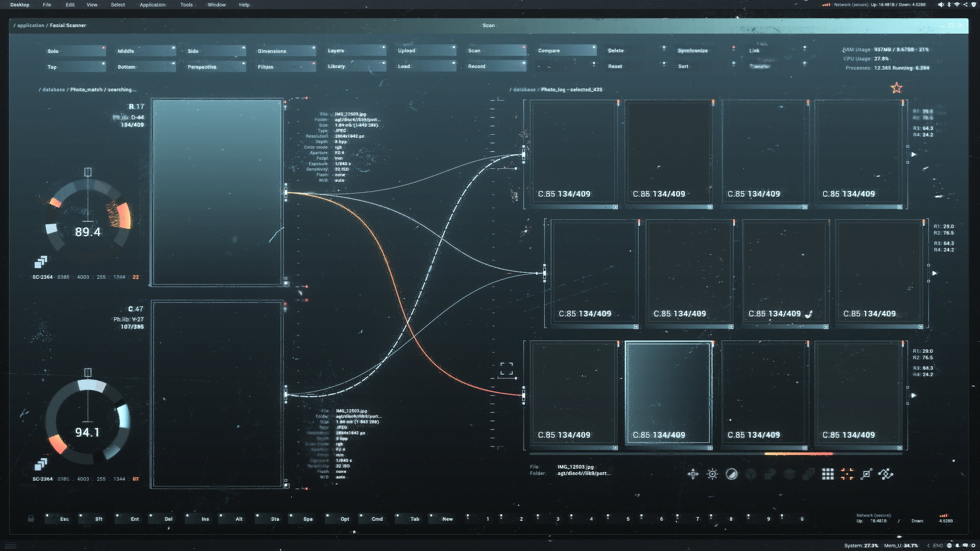
Task: Click the orange focus-corners icon
Action: pos(847,474)
